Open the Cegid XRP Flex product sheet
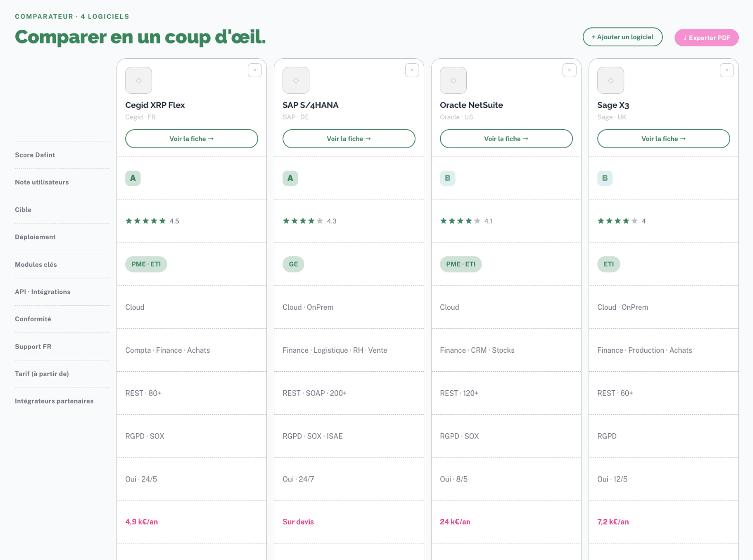 coord(192,139)
